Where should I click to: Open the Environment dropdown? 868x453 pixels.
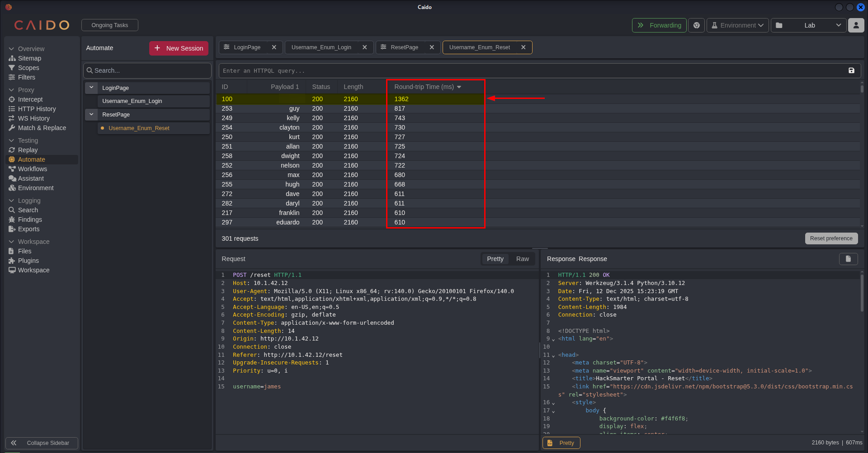737,25
